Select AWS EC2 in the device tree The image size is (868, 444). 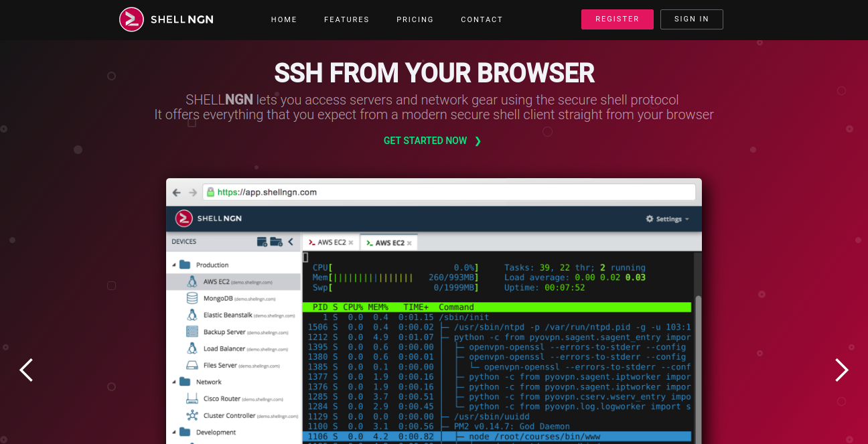pyautogui.click(x=233, y=281)
